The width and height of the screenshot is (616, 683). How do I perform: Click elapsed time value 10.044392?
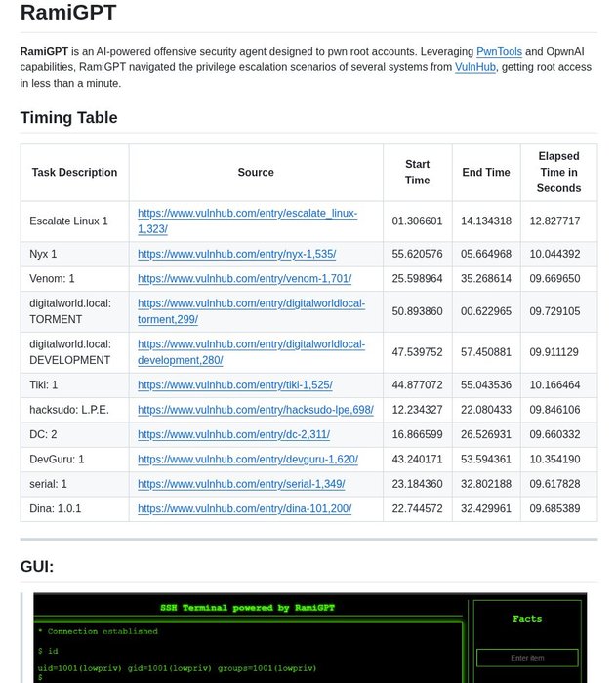point(554,254)
